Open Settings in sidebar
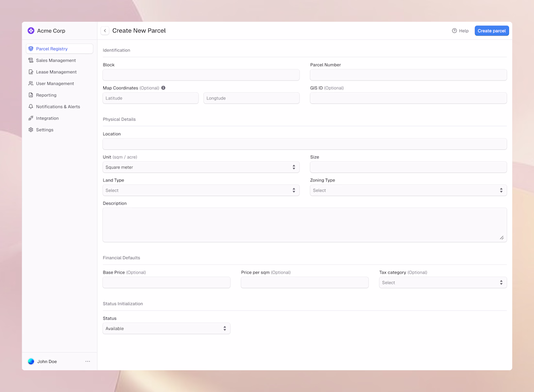534x392 pixels. (60, 130)
